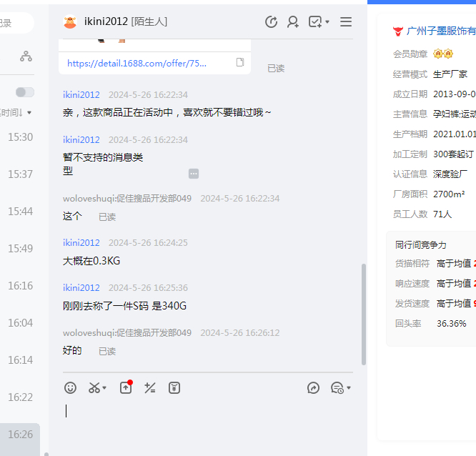Add ikini2012 as contact
The width and height of the screenshot is (476, 456).
(292, 22)
